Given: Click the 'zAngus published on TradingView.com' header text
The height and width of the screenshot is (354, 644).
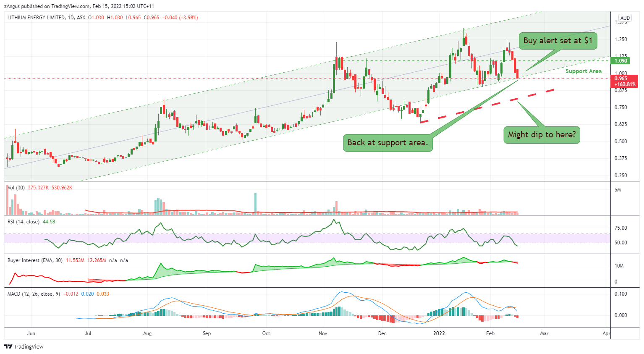Looking at the screenshot, I should click(47, 6).
